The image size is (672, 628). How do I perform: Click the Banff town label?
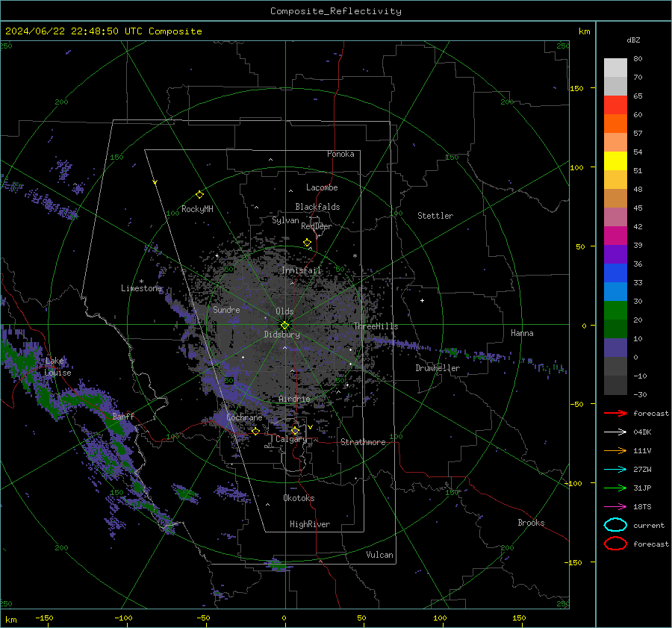123,416
